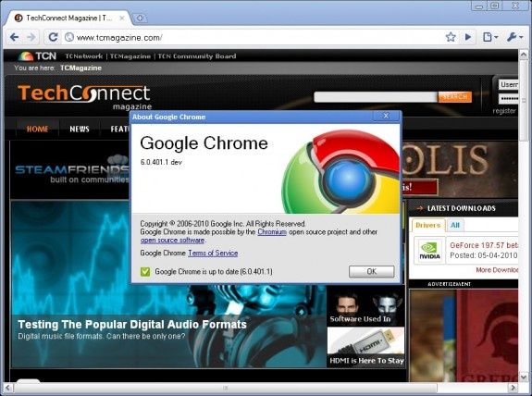Open the new tab plus button
This screenshot has width=532, height=396.
tap(140, 18)
